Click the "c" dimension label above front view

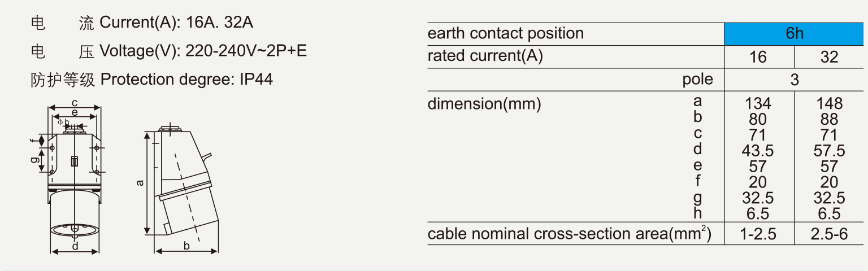[75, 103]
